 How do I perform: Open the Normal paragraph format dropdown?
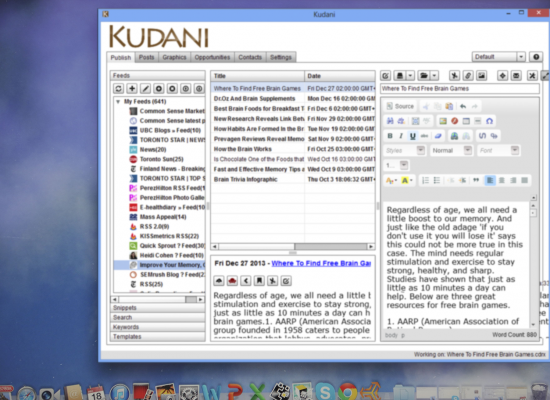pyautogui.click(x=451, y=151)
